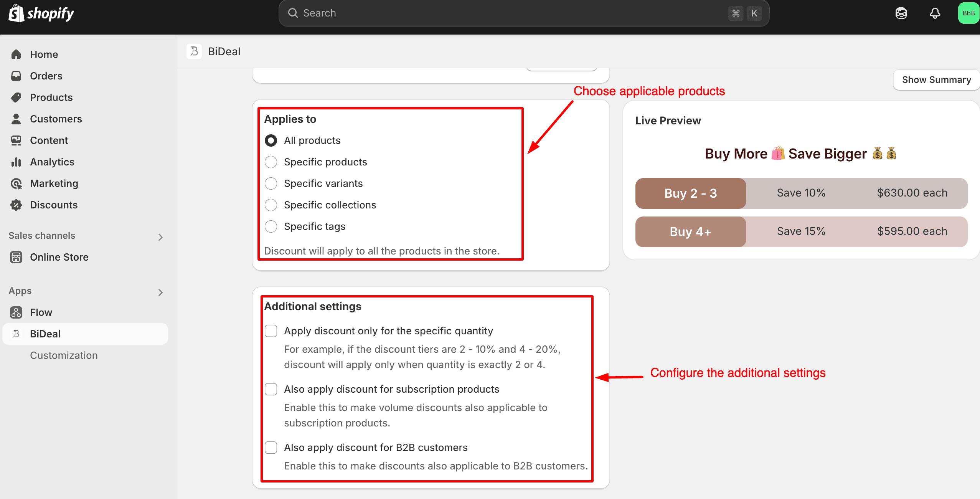Enable discount only for specific quantity
980x499 pixels.
coord(271,331)
